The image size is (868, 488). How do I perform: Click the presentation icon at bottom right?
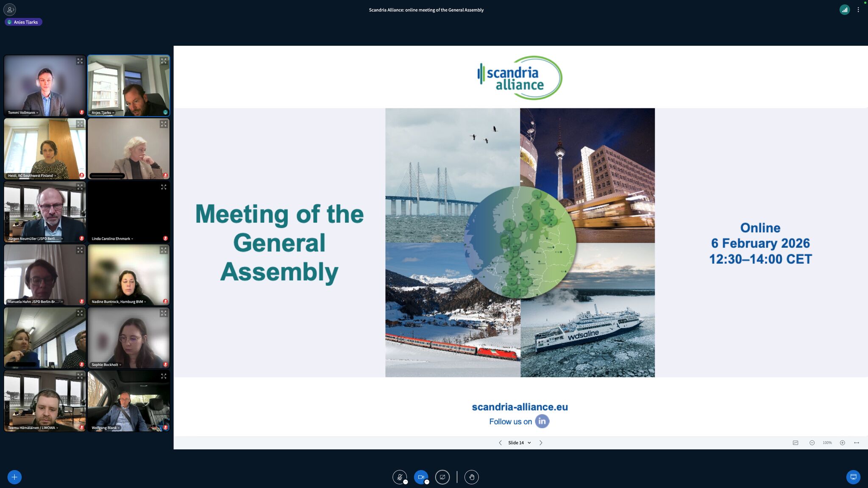coord(853,477)
